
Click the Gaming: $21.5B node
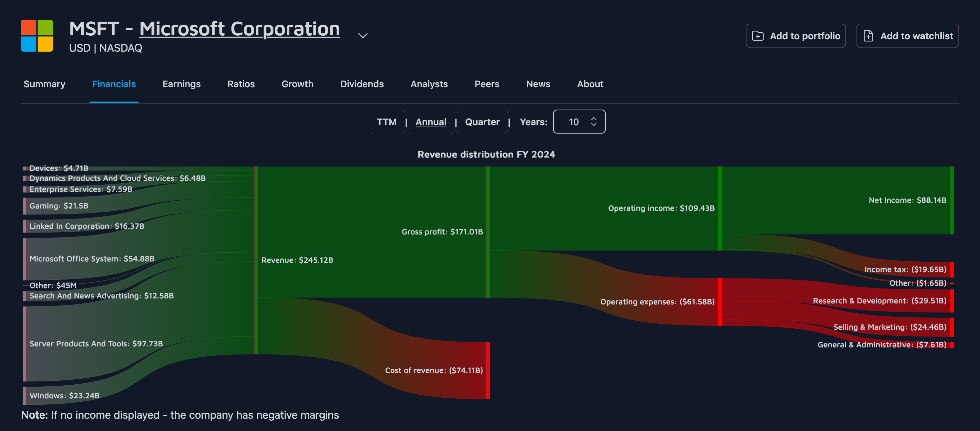(59, 206)
